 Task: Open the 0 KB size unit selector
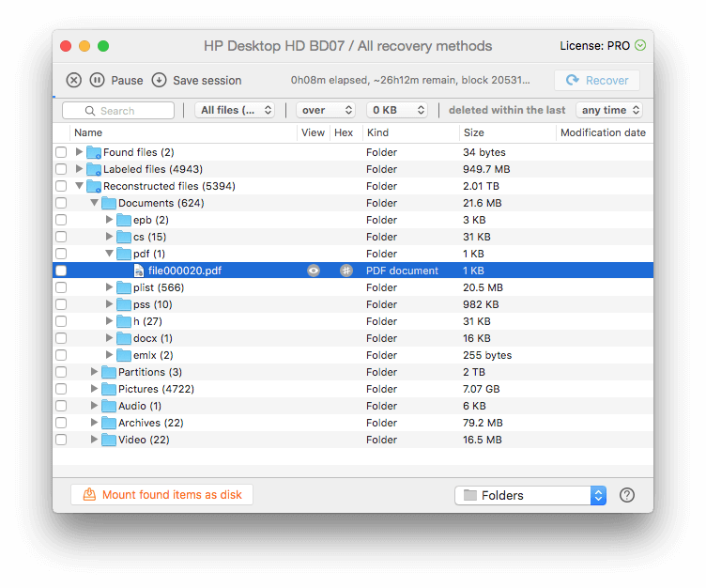(397, 111)
